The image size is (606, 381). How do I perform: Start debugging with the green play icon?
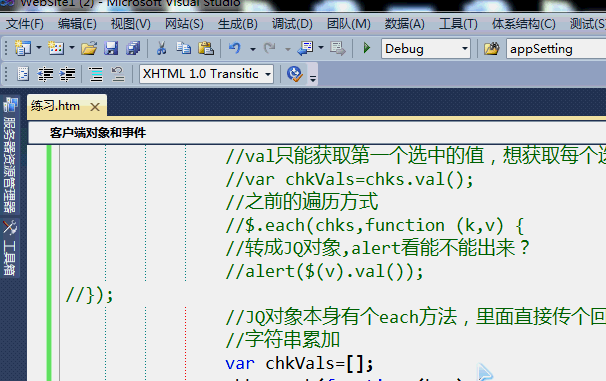pyautogui.click(x=367, y=48)
